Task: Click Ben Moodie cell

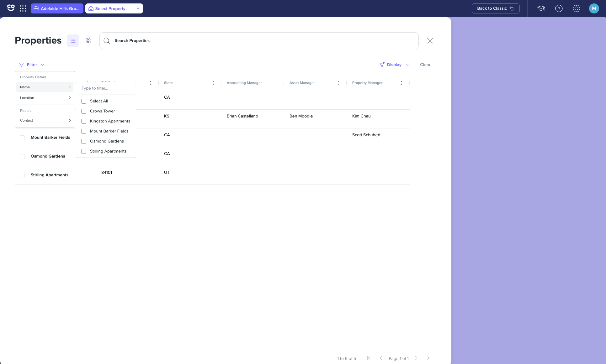Action: click(301, 116)
